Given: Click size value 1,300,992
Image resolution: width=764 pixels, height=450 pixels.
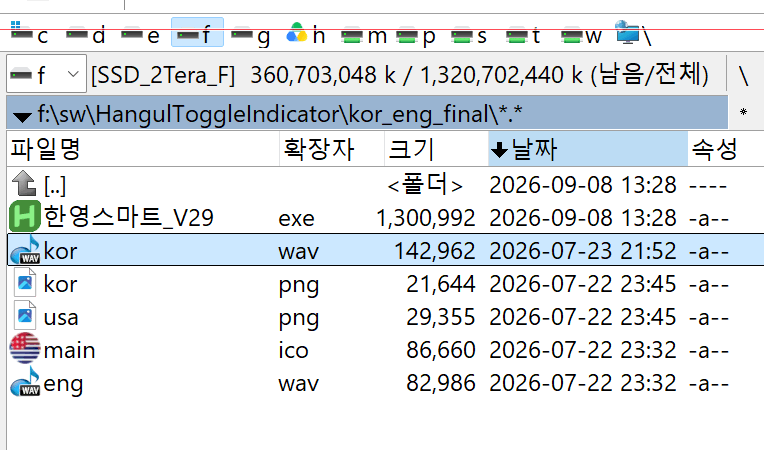Looking at the screenshot, I should 425,218.
